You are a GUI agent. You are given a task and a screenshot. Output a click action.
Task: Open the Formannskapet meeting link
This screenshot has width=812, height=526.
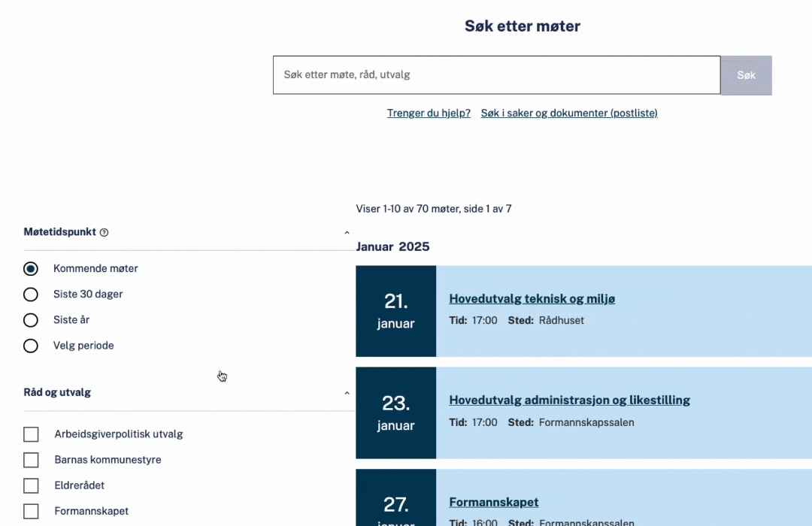(x=493, y=502)
